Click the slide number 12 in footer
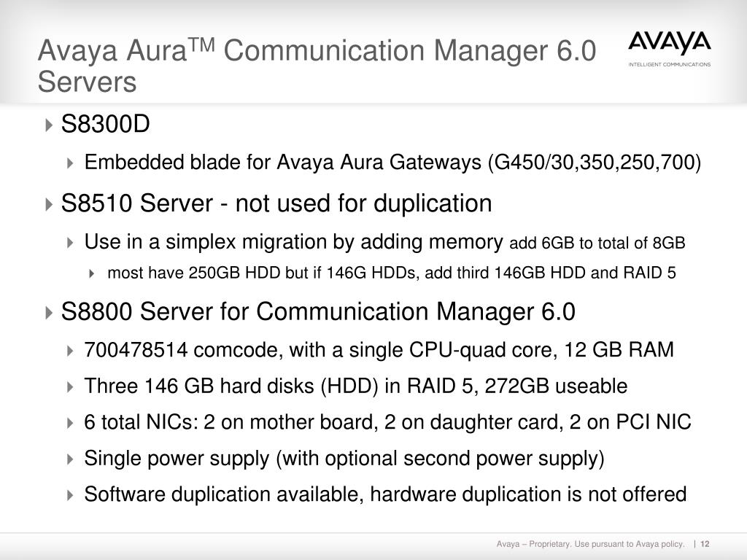This screenshot has height=560, width=747. coord(705,544)
